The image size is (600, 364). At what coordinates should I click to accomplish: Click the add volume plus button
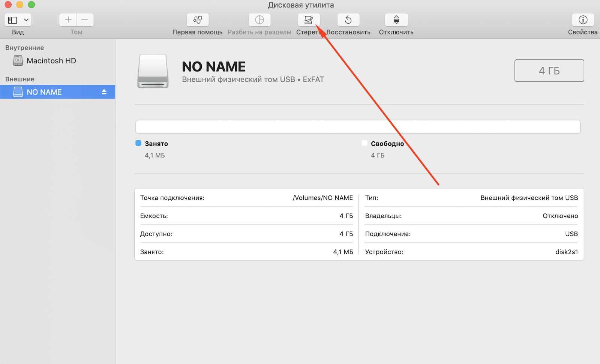point(68,20)
